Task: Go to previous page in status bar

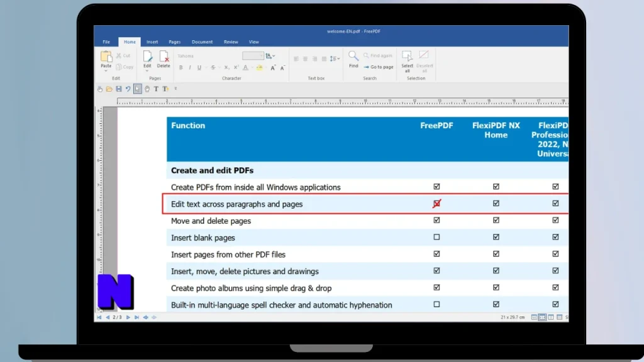Action: click(108, 317)
